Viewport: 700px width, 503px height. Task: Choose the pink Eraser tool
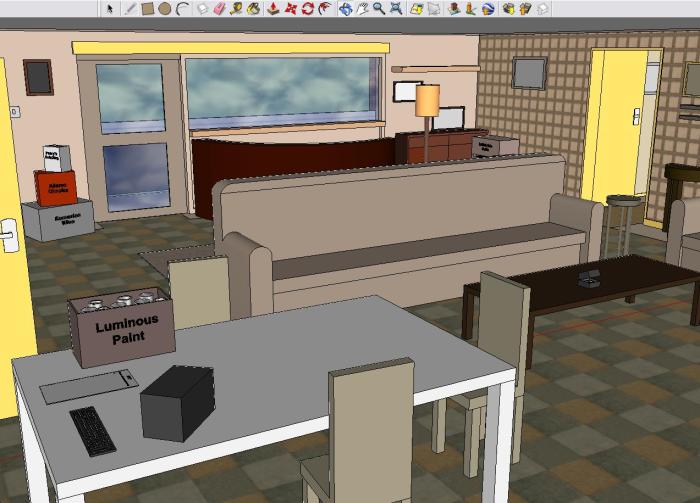point(220,8)
